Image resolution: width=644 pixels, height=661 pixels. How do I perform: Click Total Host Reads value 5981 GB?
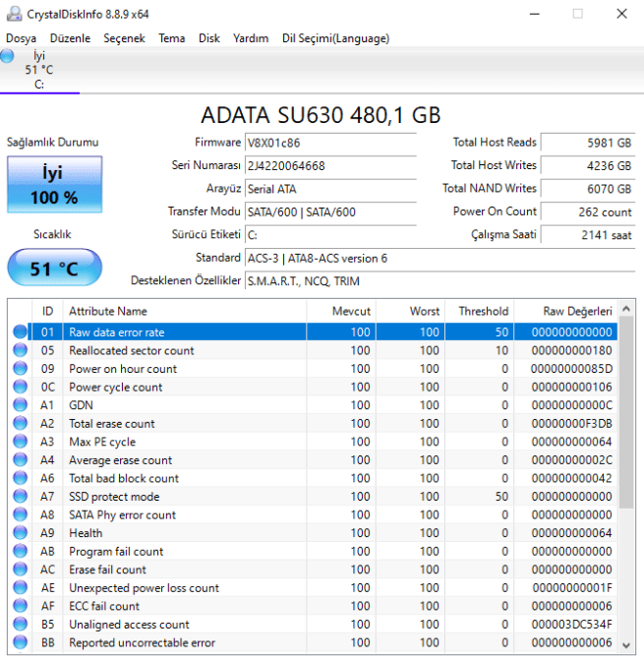tap(588, 143)
